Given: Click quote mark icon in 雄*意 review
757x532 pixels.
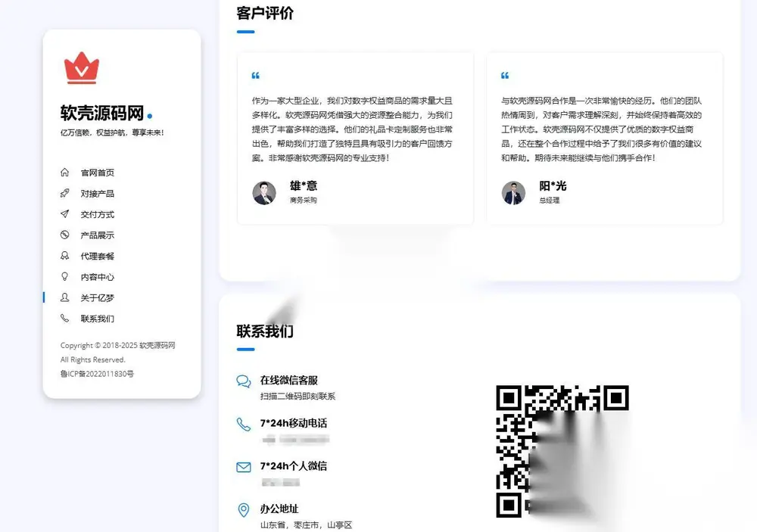Looking at the screenshot, I should point(256,76).
